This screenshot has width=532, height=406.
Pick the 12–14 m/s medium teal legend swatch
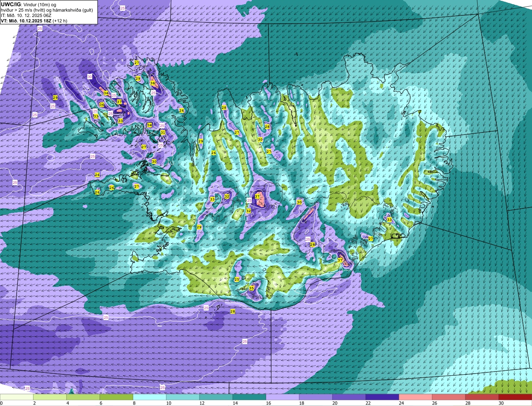[x=216, y=397]
